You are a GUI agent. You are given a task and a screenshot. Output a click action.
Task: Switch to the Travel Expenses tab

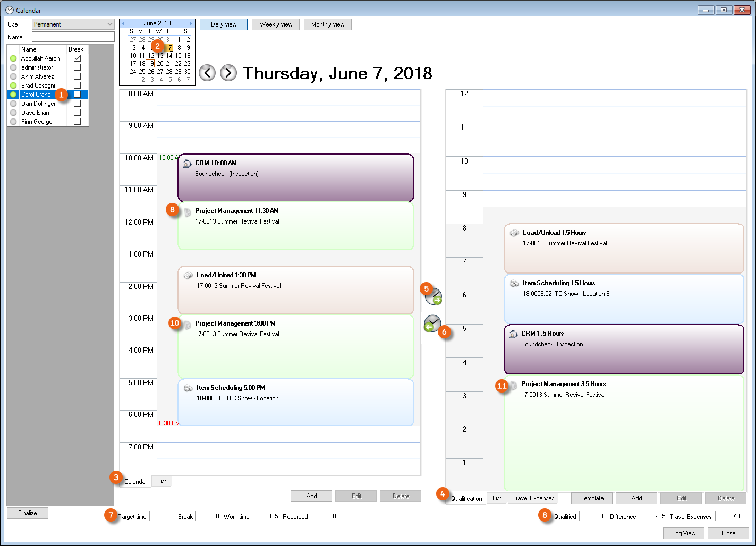coord(533,498)
